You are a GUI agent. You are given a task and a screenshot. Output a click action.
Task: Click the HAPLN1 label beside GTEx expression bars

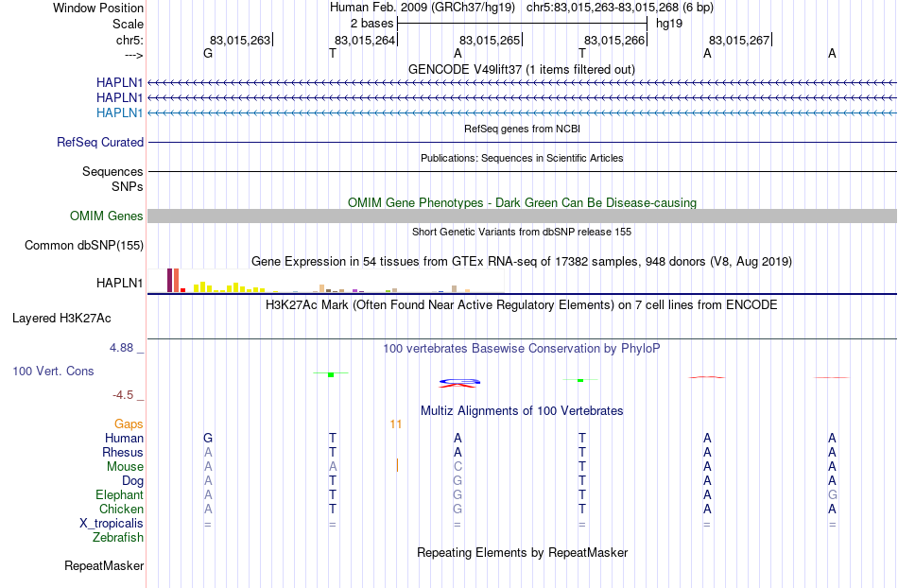point(119,283)
